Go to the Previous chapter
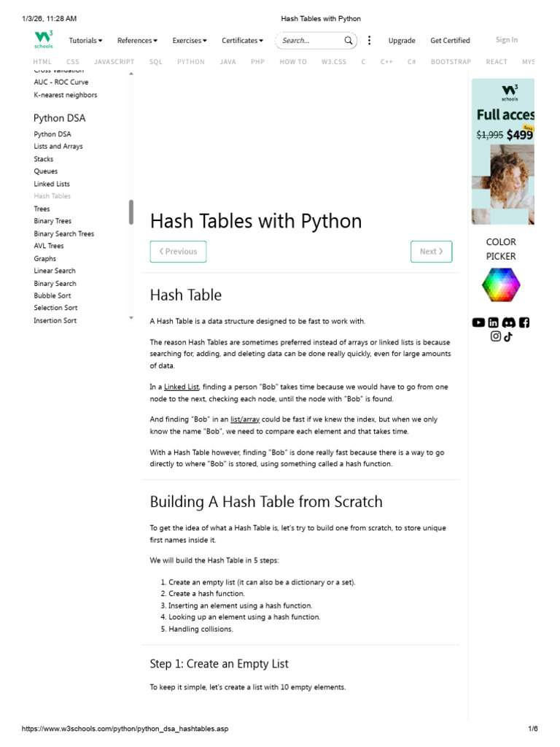Viewport: 560px width, 747px height. coord(178,252)
